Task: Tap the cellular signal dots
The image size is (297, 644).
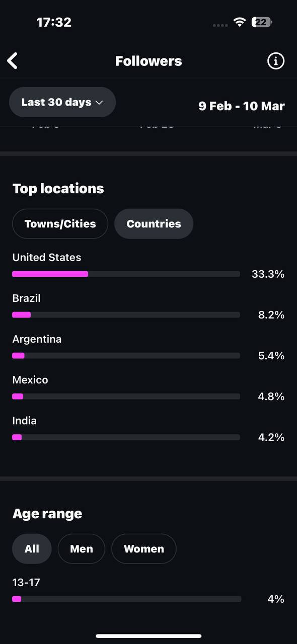Action: point(220,25)
